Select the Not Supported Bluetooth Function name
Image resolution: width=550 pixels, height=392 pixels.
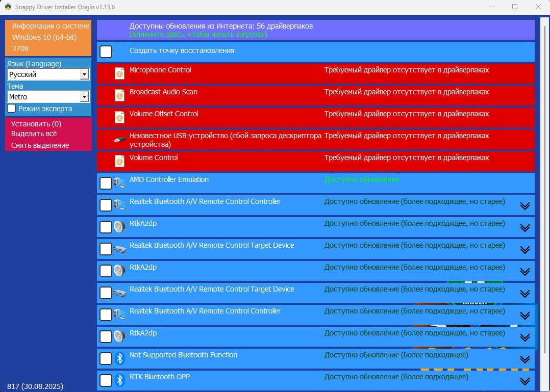pos(184,355)
